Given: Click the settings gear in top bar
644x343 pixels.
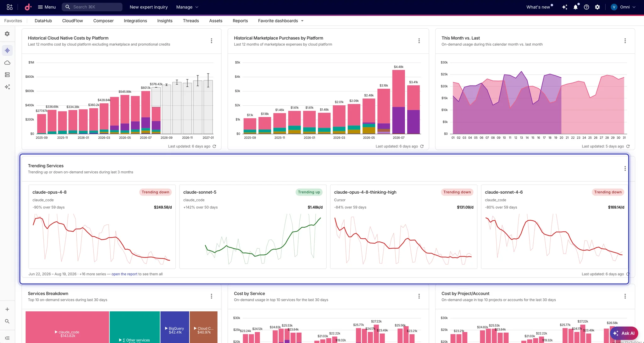Looking at the screenshot, I should (x=597, y=7).
